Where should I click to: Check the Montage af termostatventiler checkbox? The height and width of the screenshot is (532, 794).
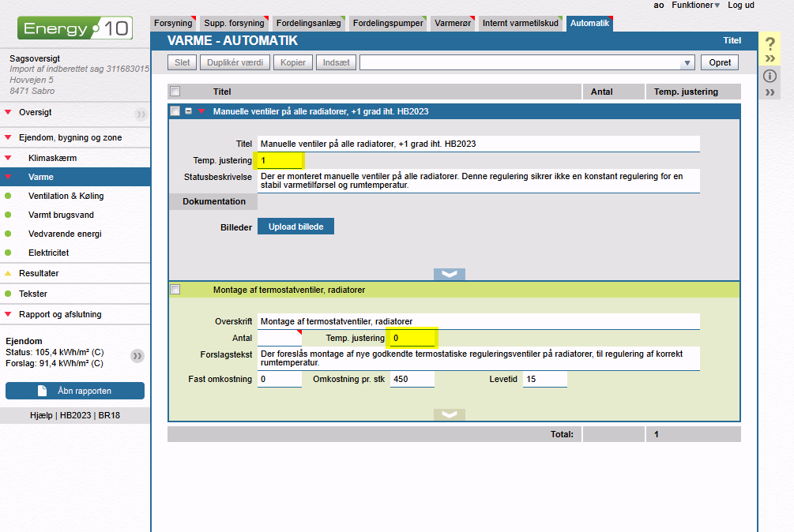(175, 290)
